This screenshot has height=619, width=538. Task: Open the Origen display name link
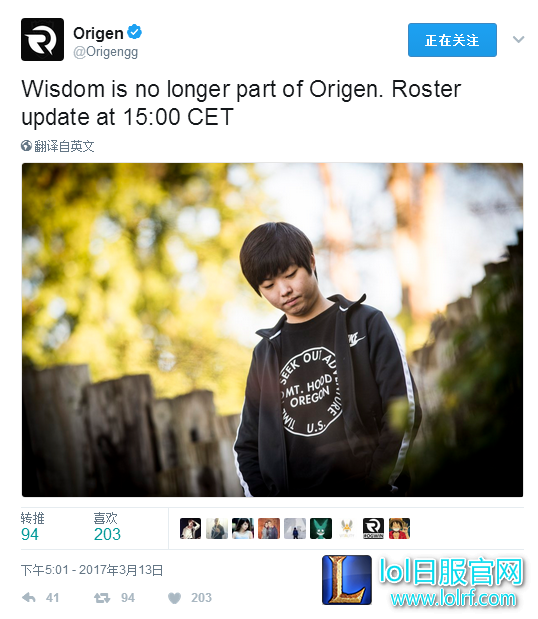[x=98, y=33]
